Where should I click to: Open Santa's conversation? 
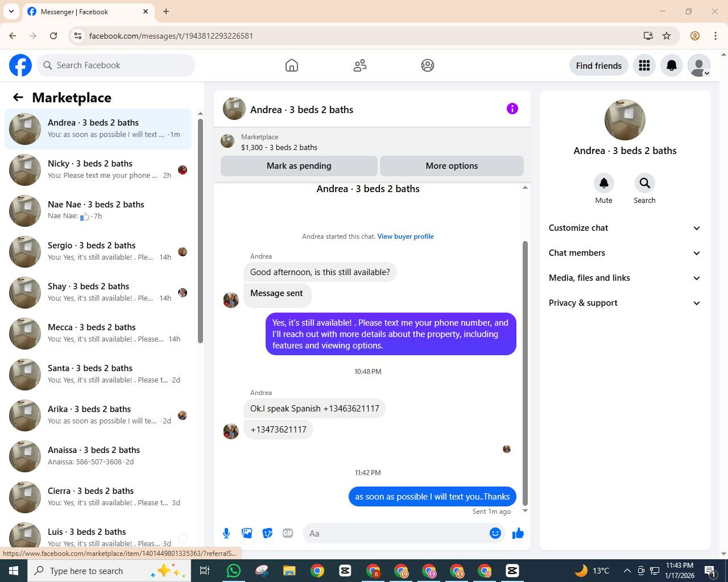98,375
